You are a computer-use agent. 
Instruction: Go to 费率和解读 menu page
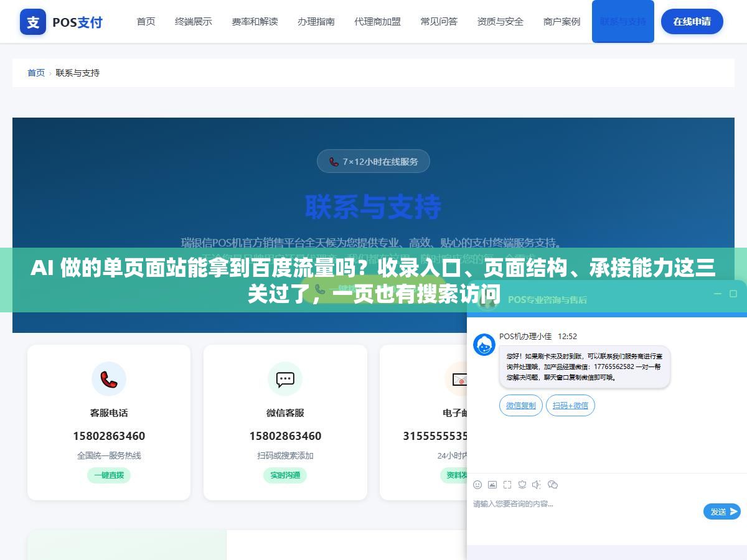(x=255, y=21)
